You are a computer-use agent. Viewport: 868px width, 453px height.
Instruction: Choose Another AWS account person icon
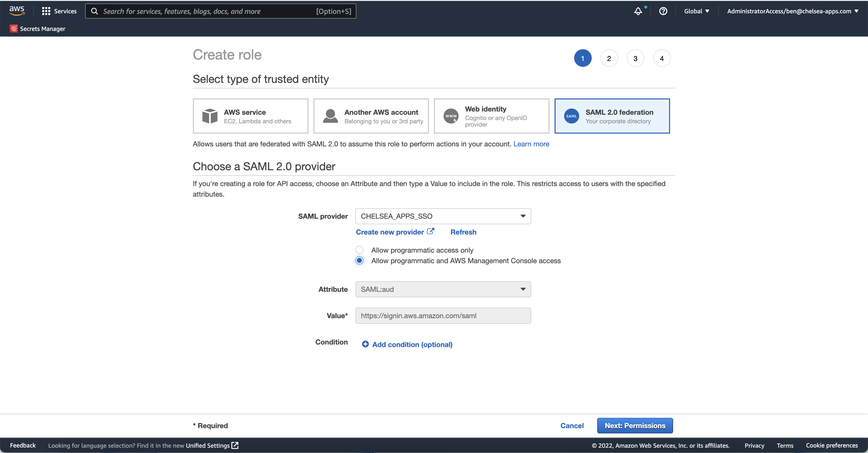[x=330, y=116]
